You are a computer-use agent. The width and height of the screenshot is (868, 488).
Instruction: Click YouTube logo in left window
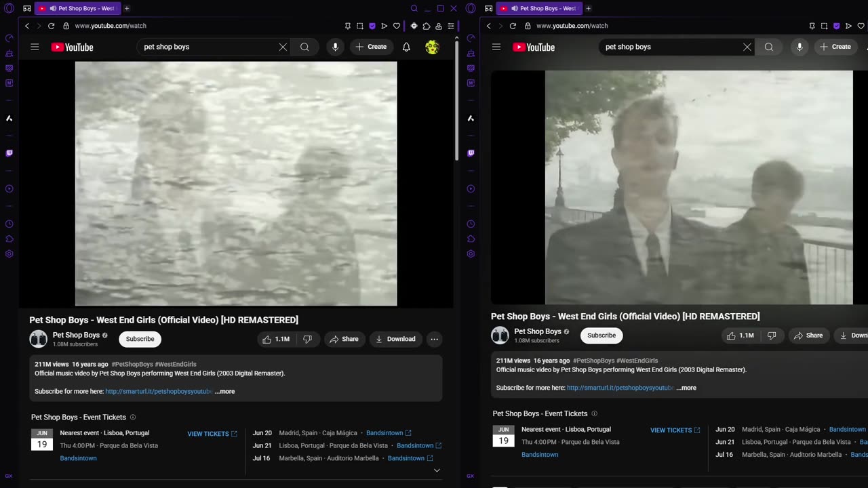tap(72, 47)
